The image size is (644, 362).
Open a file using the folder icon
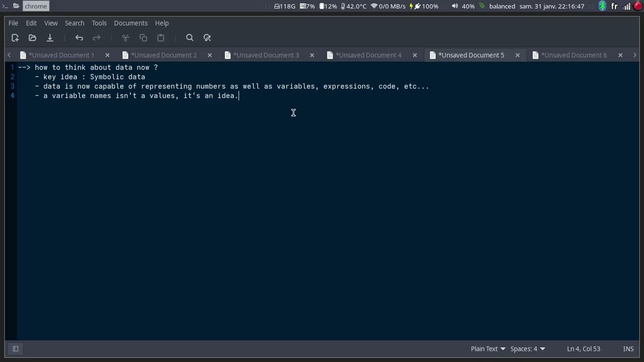pyautogui.click(x=32, y=38)
